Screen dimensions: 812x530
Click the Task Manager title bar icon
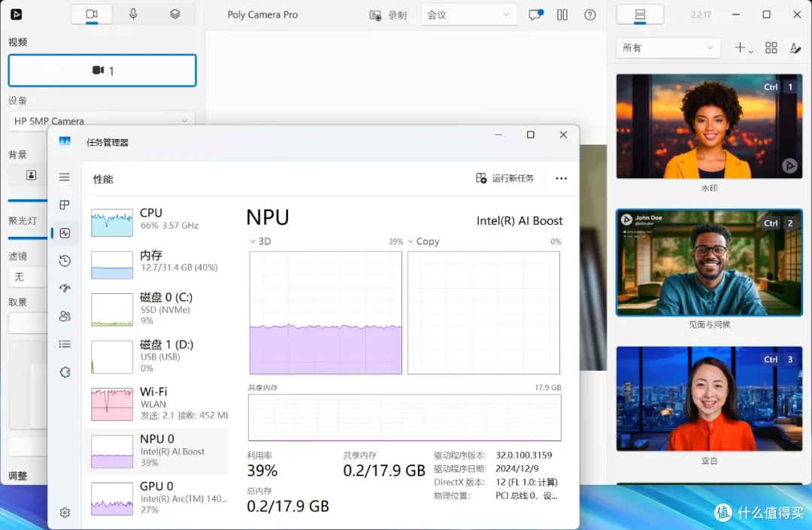(65, 141)
